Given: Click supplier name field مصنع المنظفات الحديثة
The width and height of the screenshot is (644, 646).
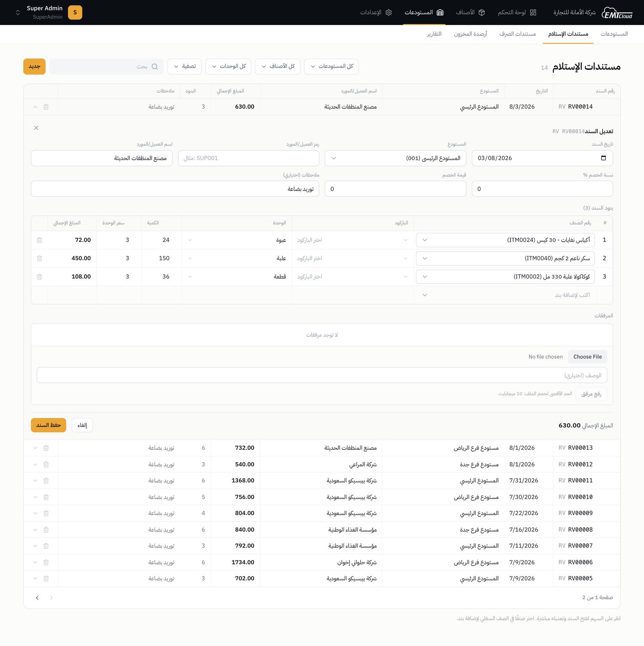Looking at the screenshot, I should point(102,158).
